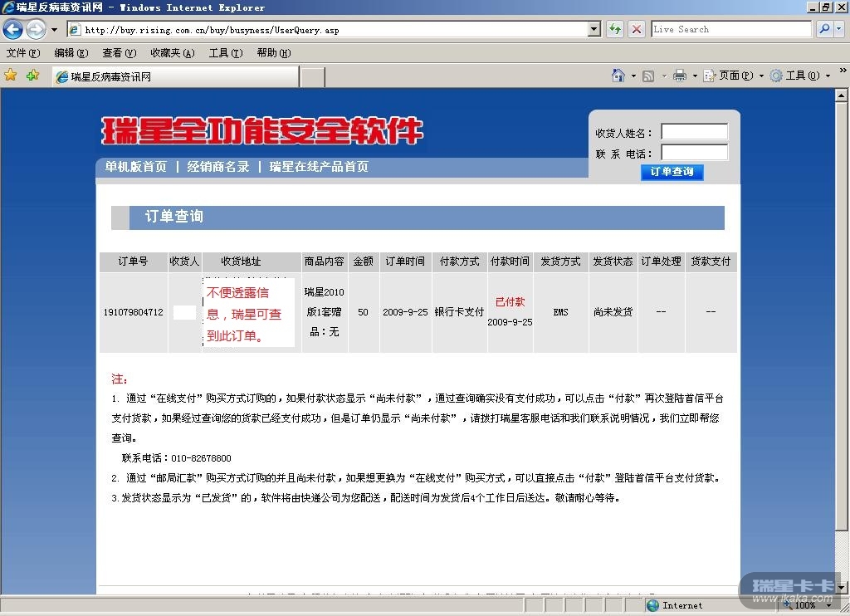Screen dimensions: 850x616
Task: Click the search magnifier icon
Action: click(x=824, y=29)
